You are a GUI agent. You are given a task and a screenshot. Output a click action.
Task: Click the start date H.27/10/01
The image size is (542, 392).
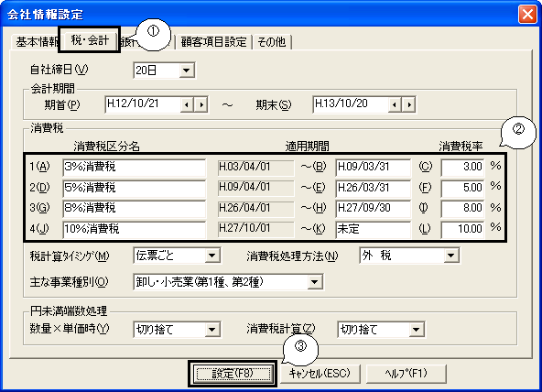[255, 229]
